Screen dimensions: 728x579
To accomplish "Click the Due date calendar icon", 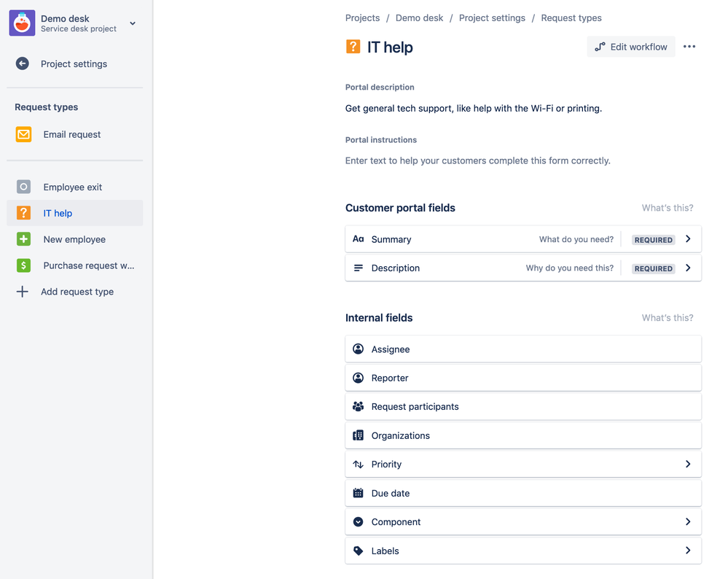I will 358,493.
